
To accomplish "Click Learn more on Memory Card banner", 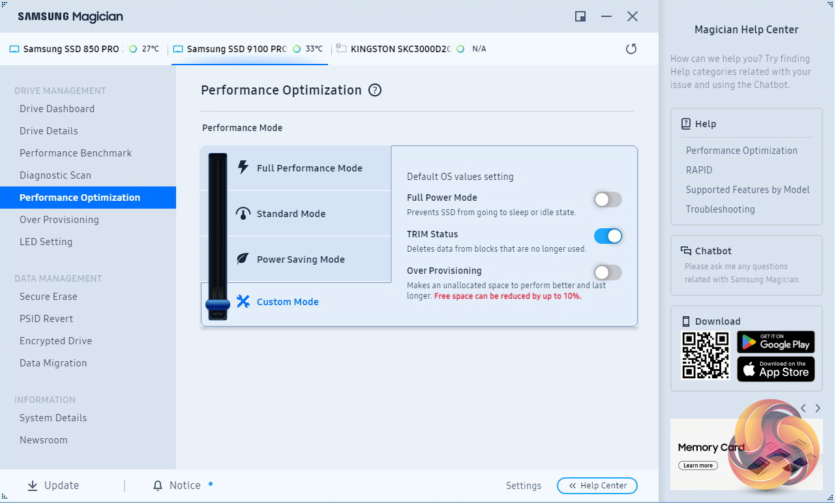I will tap(698, 466).
